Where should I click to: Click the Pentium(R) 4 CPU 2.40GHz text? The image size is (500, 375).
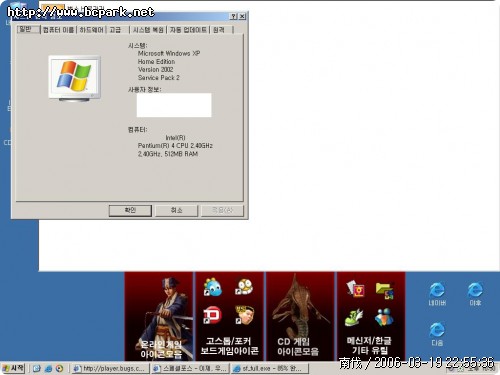coord(175,146)
